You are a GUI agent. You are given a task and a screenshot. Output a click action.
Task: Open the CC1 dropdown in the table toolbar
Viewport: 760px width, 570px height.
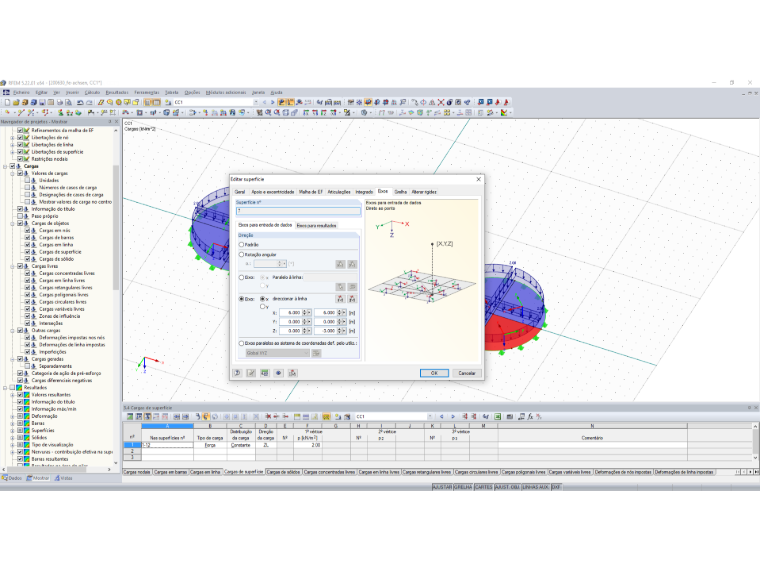(430, 416)
